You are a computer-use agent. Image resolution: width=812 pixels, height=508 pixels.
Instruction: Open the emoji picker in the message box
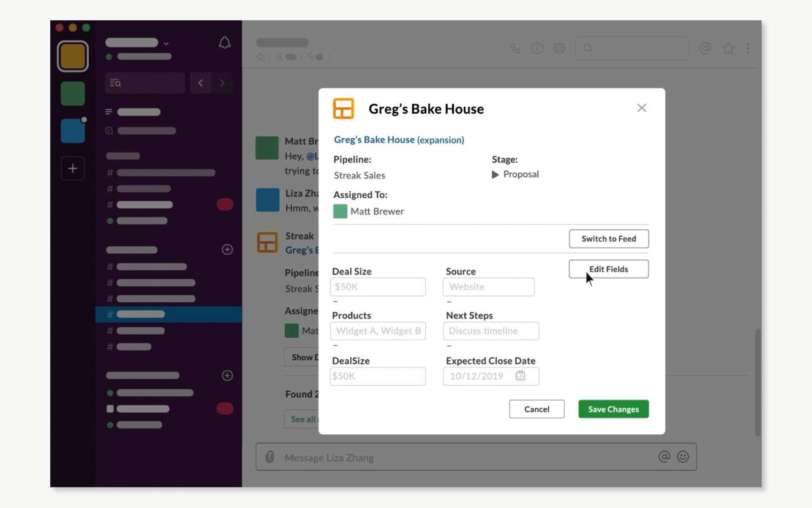tap(683, 457)
